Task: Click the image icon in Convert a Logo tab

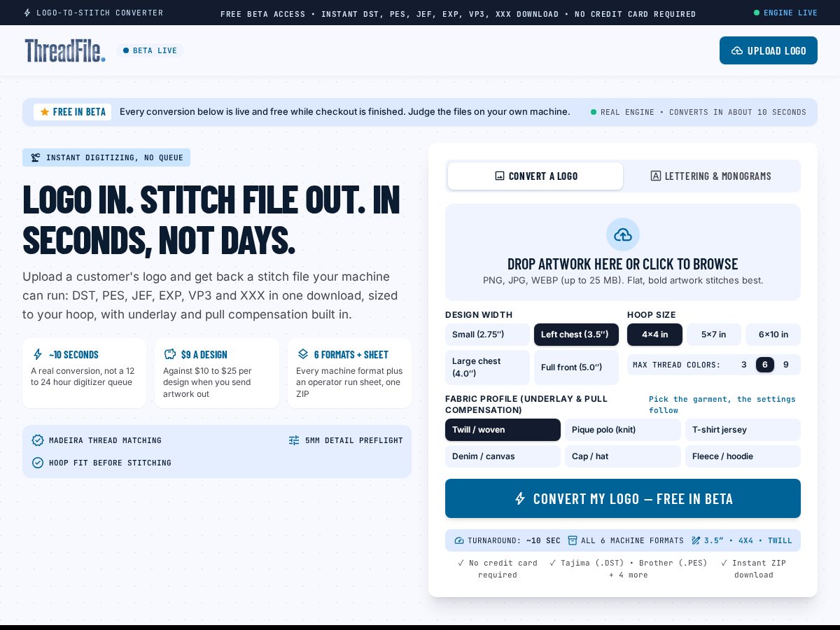Action: [x=500, y=176]
